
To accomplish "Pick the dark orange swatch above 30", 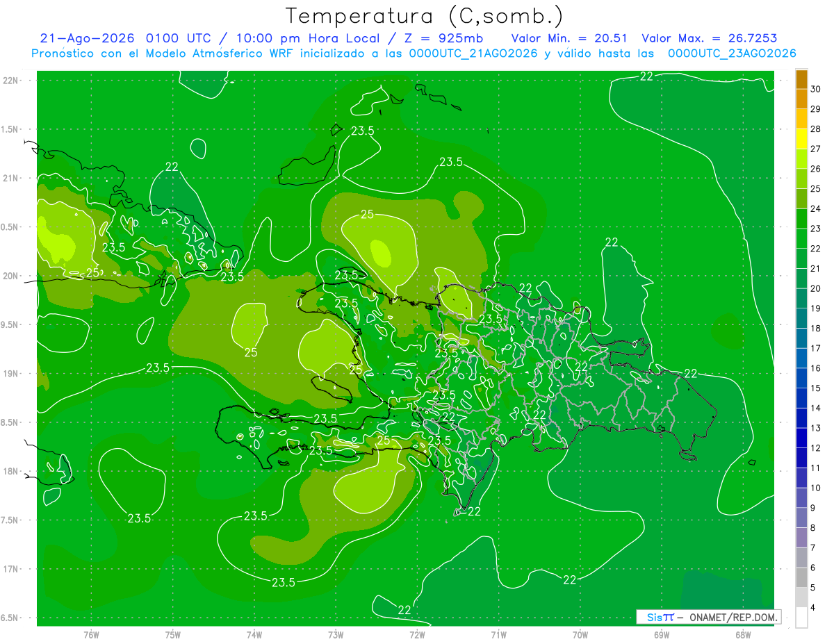I will 801,79.
